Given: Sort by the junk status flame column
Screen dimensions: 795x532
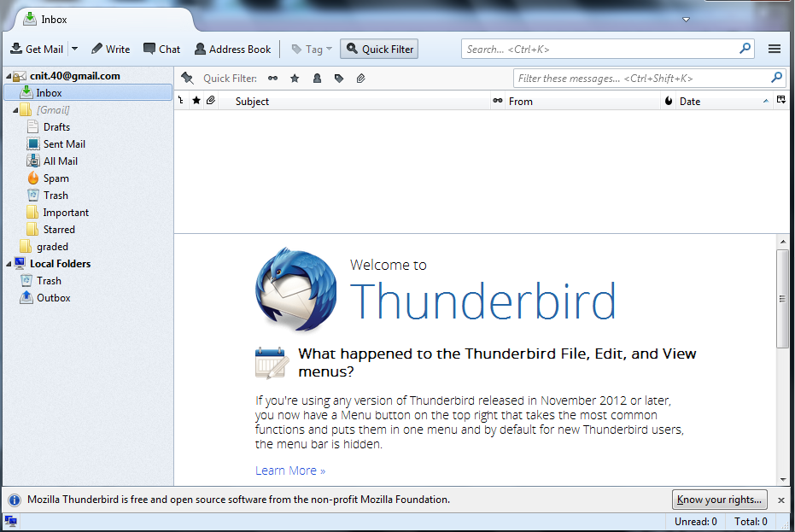Looking at the screenshot, I should (669, 101).
